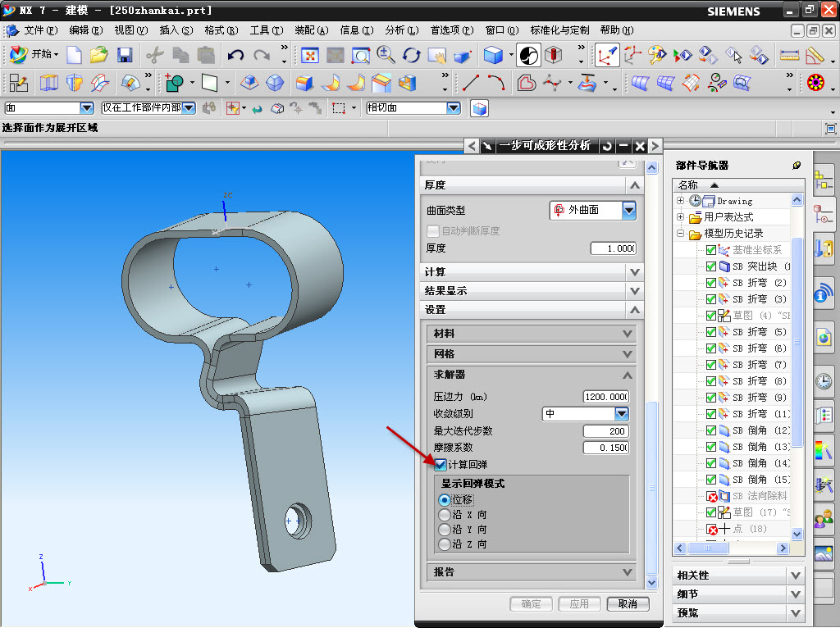Select the Pan hand icon
The image size is (840, 628).
pos(437,55)
